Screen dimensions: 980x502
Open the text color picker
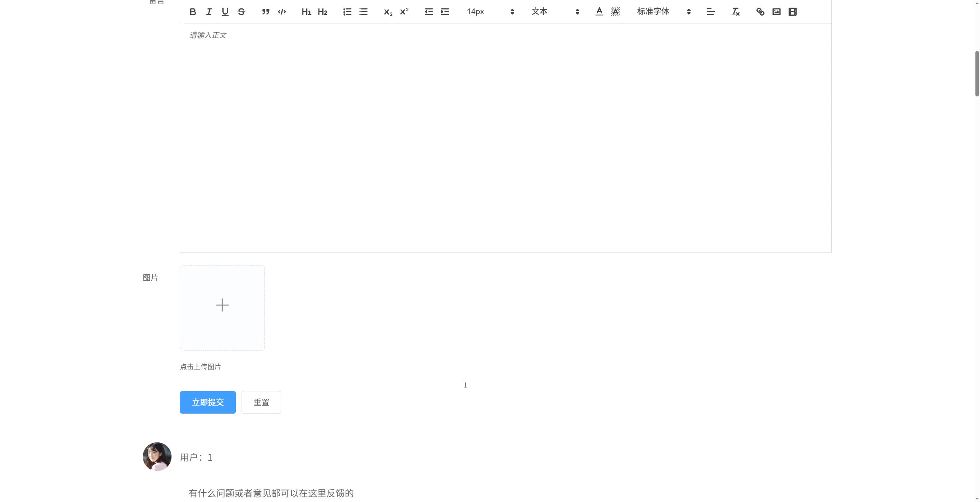[599, 12]
